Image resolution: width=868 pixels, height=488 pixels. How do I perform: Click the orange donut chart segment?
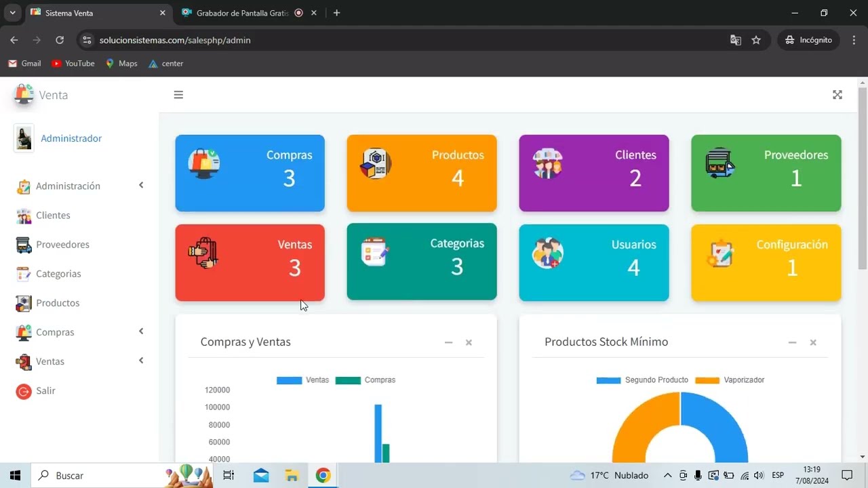(645, 427)
